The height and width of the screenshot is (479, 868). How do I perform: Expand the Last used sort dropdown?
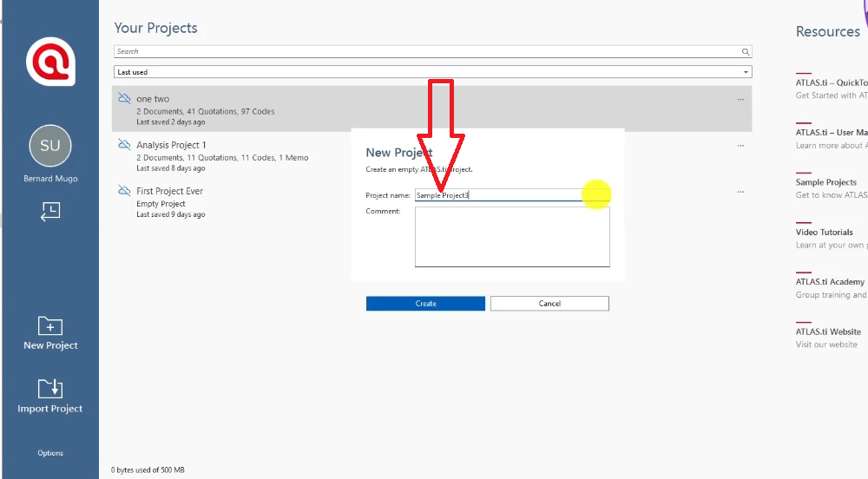(746, 72)
